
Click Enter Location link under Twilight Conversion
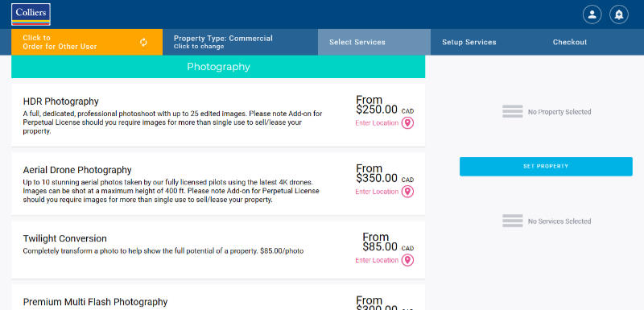pyautogui.click(x=377, y=260)
